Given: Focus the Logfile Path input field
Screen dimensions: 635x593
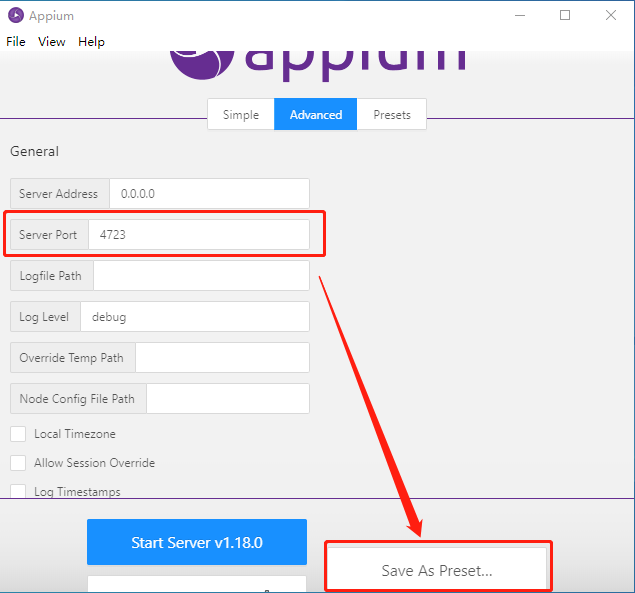Looking at the screenshot, I should point(201,275).
